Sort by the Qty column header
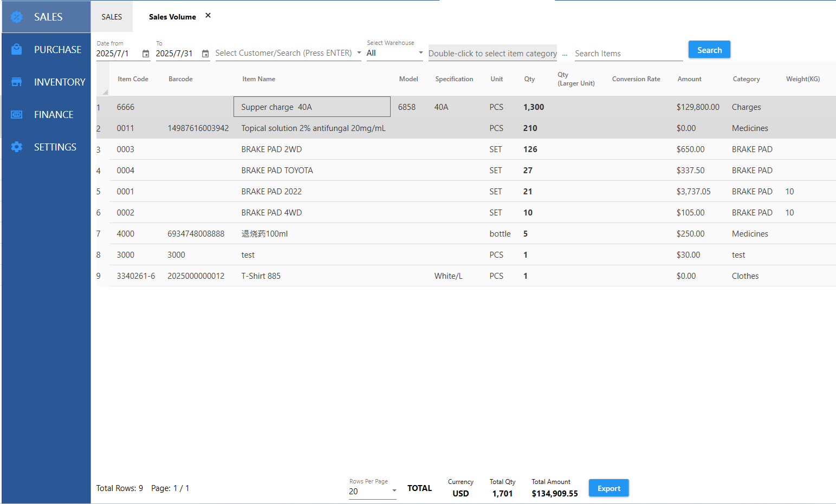This screenshot has width=836, height=504. click(529, 79)
